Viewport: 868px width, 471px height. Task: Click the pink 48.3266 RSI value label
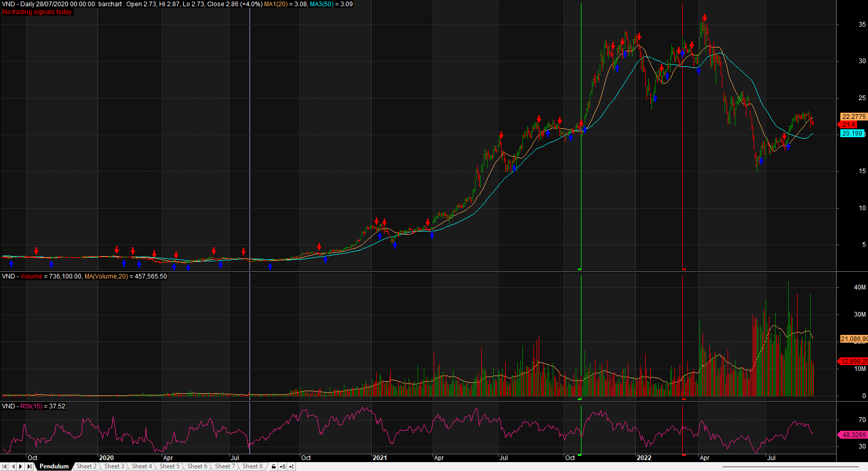tap(853, 434)
